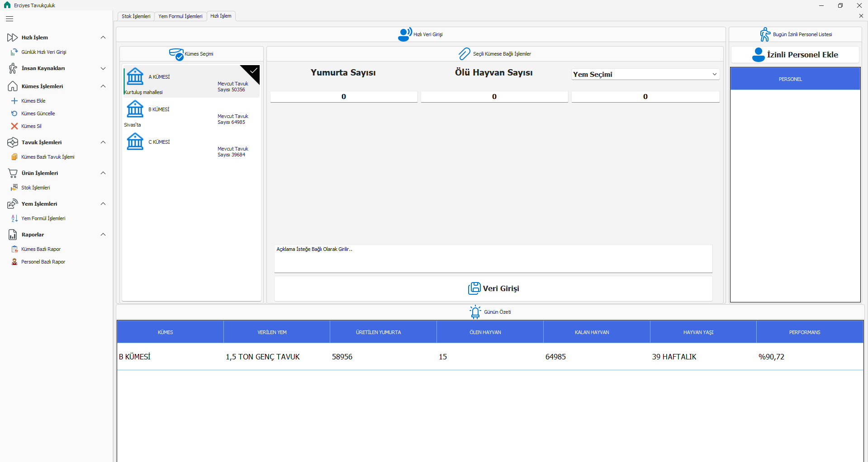Viewport: 868px width, 462px height.
Task: Click the Kümes Güncelle refresh icon
Action: pyautogui.click(x=14, y=113)
